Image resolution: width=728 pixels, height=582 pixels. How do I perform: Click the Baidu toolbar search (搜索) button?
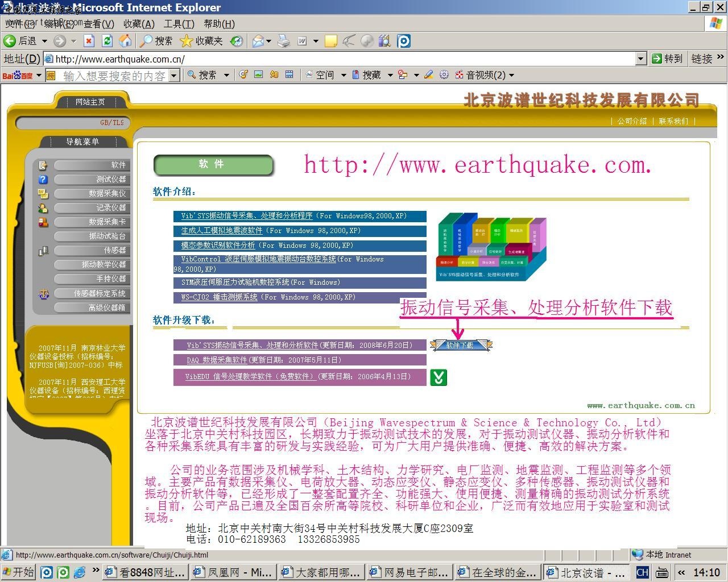202,75
